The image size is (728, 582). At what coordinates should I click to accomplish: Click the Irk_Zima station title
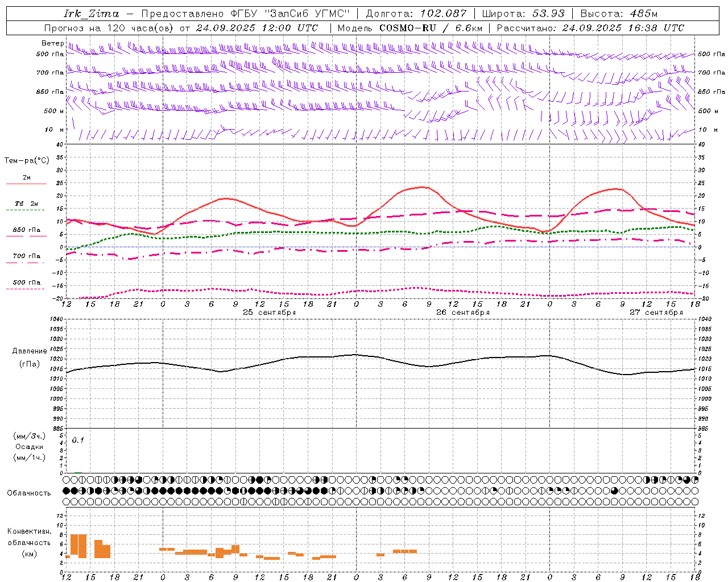point(91,13)
